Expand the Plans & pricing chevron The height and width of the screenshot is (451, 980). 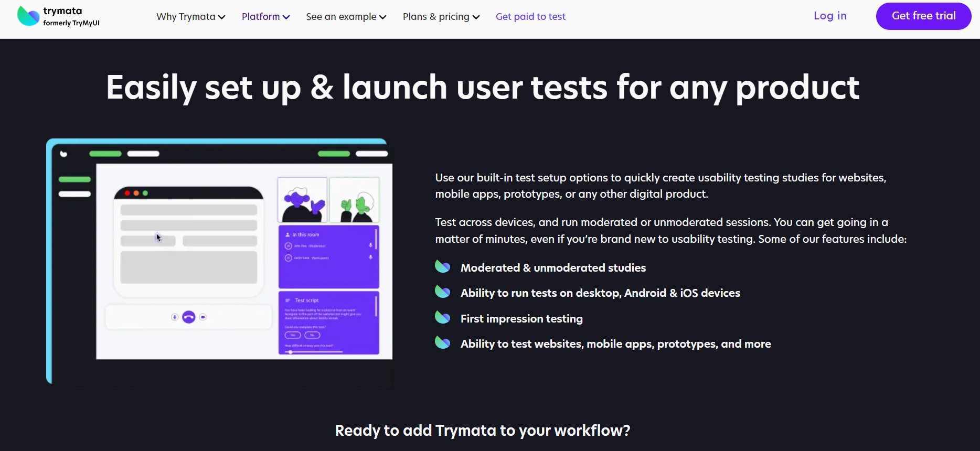click(476, 17)
